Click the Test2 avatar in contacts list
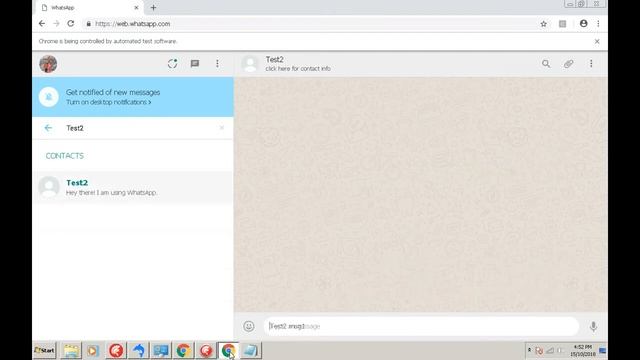This screenshot has width=640, height=360. (49, 187)
